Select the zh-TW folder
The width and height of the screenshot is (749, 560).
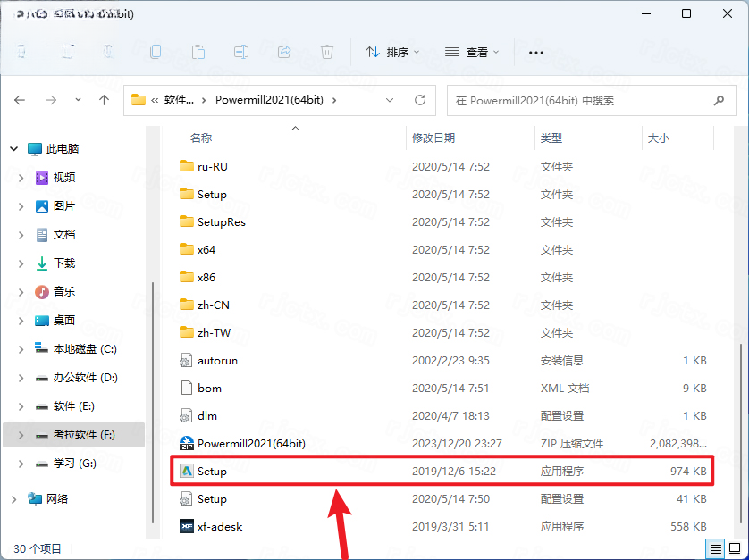[214, 333]
